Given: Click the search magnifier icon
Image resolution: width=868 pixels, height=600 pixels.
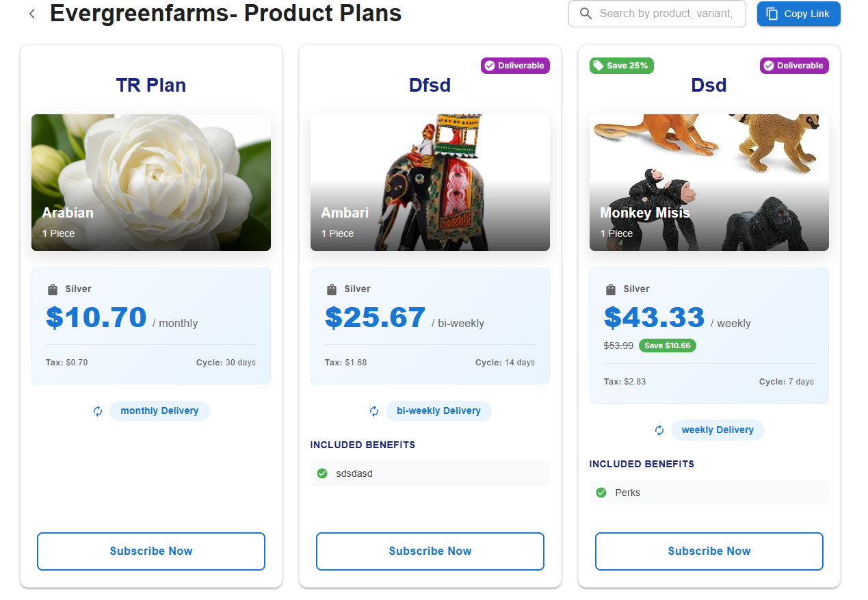Looking at the screenshot, I should click(586, 14).
